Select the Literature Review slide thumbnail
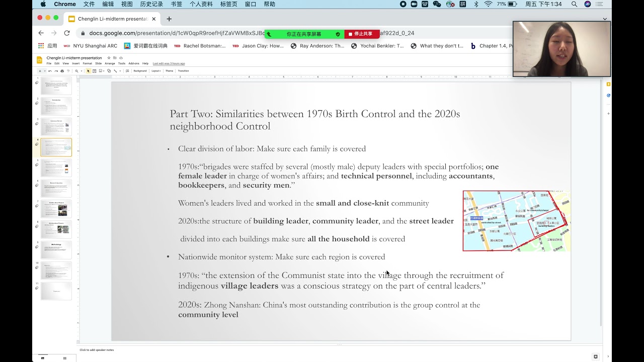 (56, 127)
